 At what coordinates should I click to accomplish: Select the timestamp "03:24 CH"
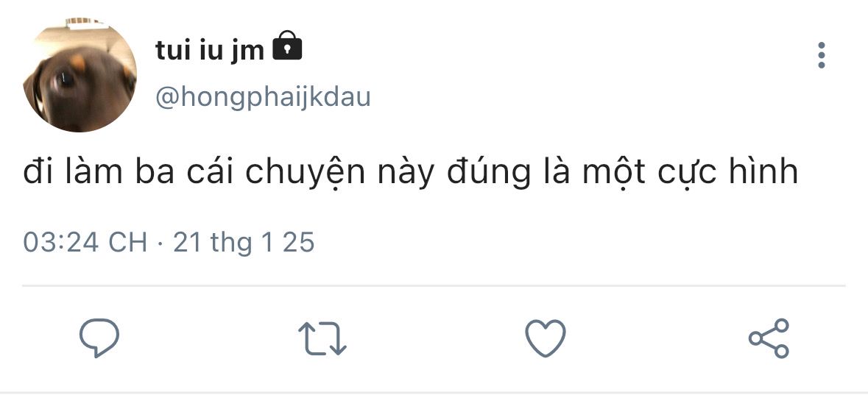85,243
